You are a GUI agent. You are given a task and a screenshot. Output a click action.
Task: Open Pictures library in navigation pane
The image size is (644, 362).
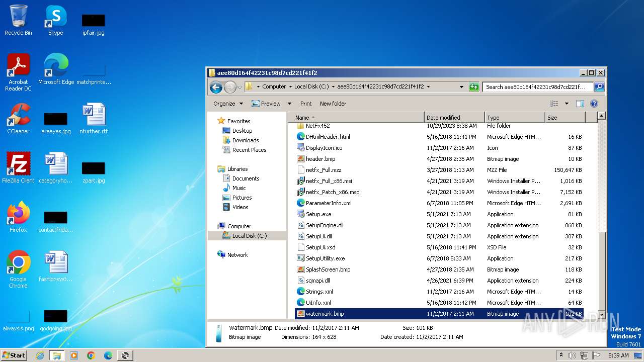[x=242, y=198]
